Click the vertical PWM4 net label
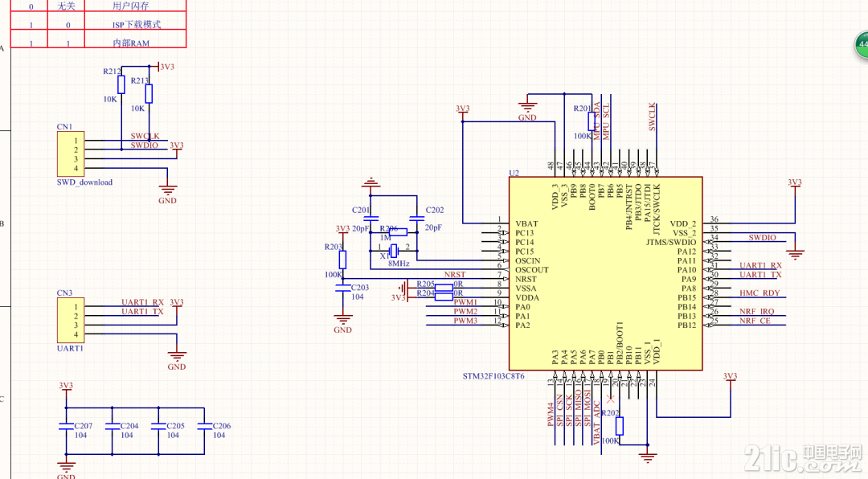The width and height of the screenshot is (868, 479). tap(551, 414)
